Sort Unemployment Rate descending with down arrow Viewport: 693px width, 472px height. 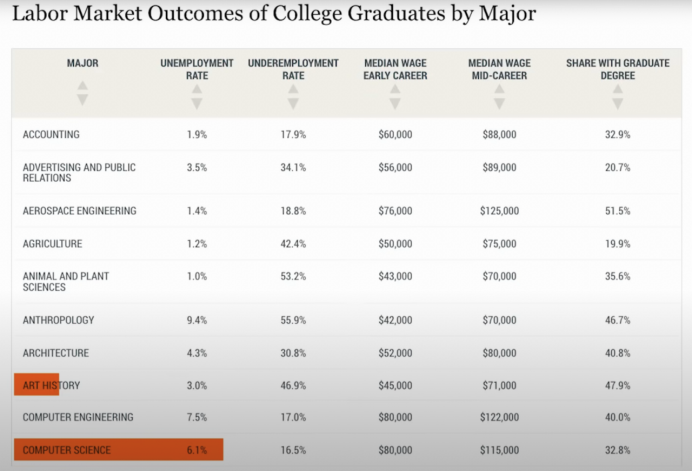pyautogui.click(x=197, y=103)
